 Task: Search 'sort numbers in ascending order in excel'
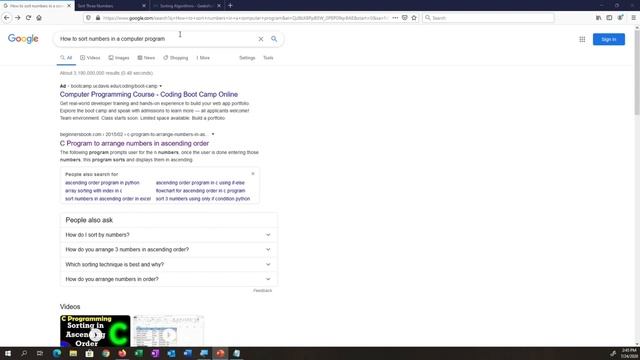(x=108, y=199)
